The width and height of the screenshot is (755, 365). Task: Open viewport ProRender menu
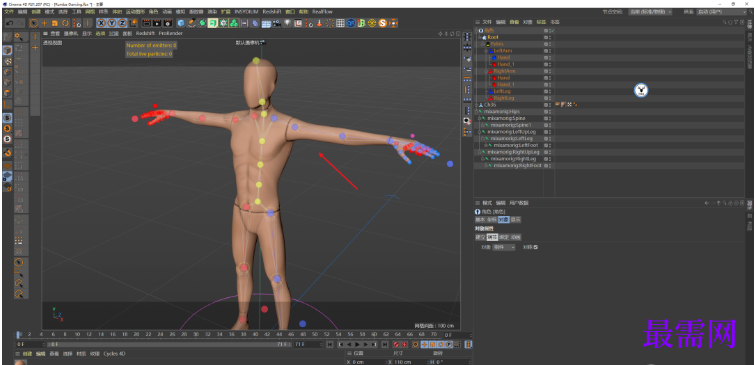coord(171,34)
